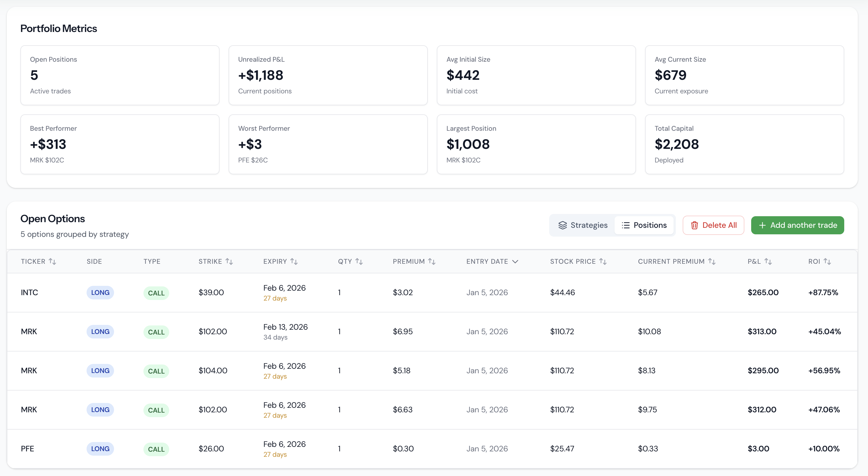
Task: Switch to the Positions view
Action: click(644, 225)
